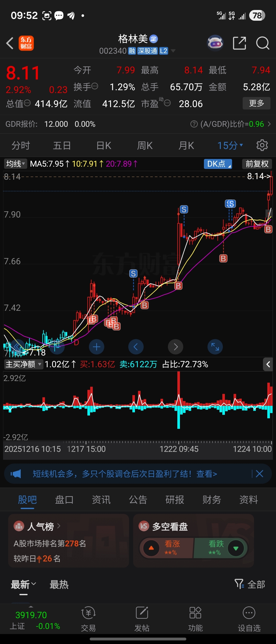Screen dimensions: 276x644
Task: Open the 均线 indicator dropdown
Action: (x=15, y=164)
